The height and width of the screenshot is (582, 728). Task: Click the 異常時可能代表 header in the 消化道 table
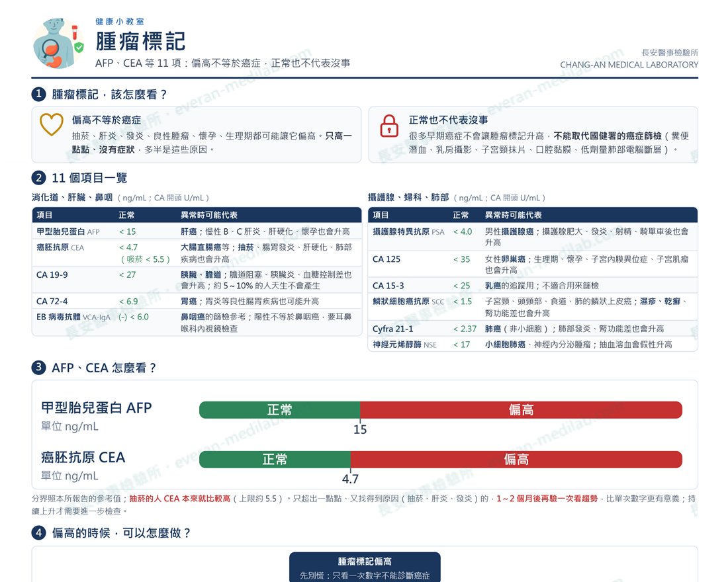[209, 215]
